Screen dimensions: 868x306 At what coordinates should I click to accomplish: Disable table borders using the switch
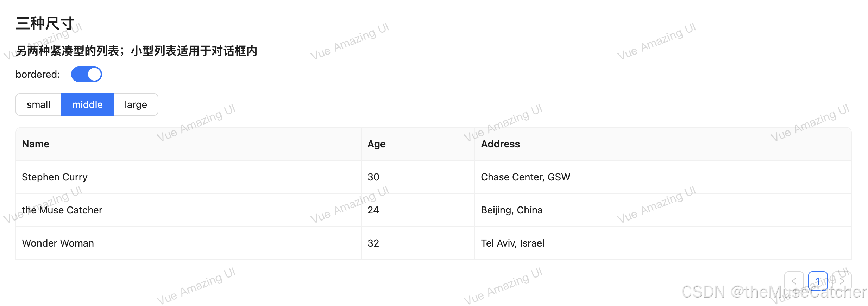pos(87,74)
